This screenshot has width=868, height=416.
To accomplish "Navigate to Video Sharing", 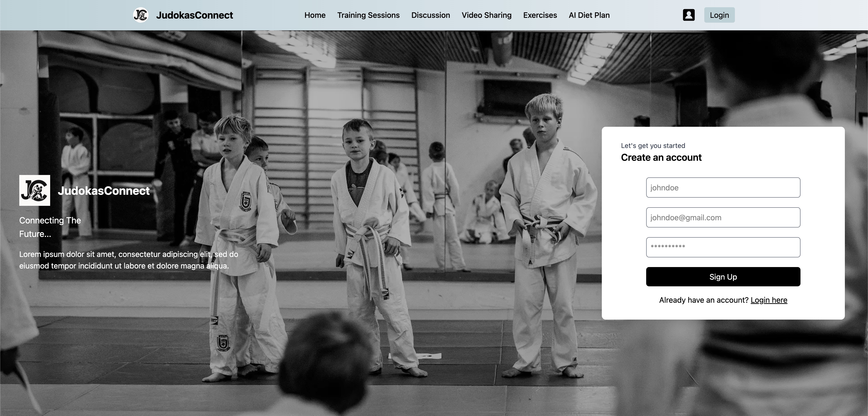I will click(486, 15).
